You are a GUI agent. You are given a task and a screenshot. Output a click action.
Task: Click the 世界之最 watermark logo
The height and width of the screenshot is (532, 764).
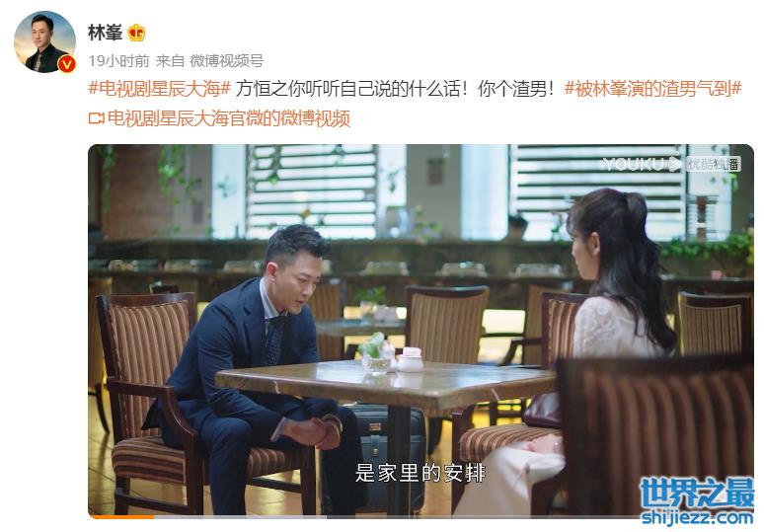[697, 494]
